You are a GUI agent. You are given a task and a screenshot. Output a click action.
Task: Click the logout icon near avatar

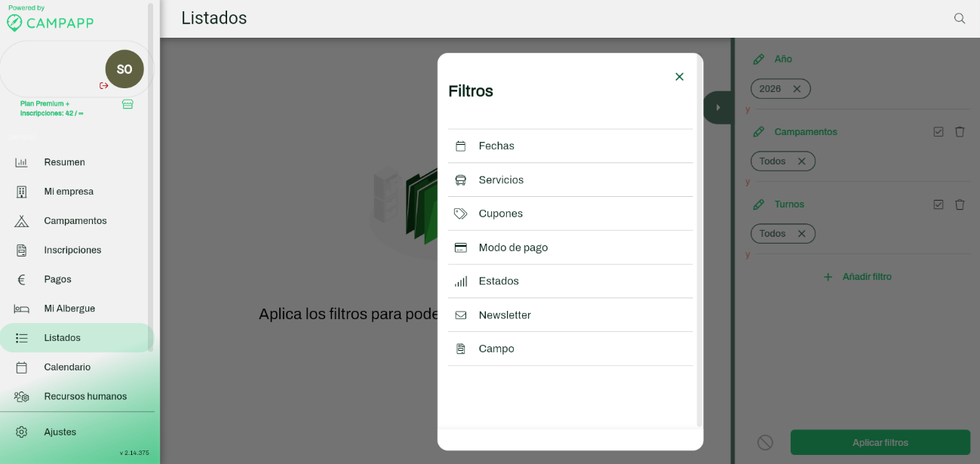(x=104, y=85)
